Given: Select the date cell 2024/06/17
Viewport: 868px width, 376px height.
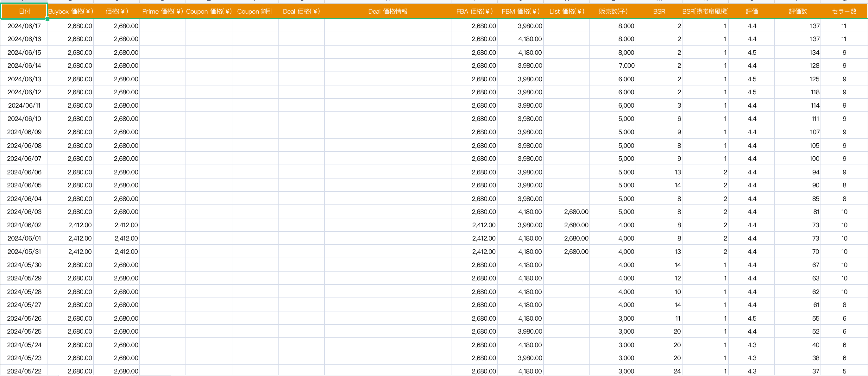Looking at the screenshot, I should coord(24,26).
